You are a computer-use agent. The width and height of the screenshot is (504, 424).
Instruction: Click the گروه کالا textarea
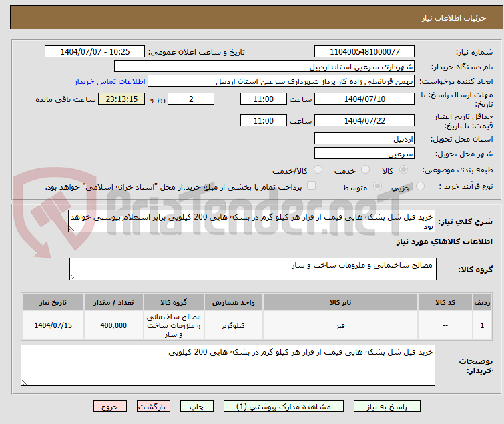253,269
